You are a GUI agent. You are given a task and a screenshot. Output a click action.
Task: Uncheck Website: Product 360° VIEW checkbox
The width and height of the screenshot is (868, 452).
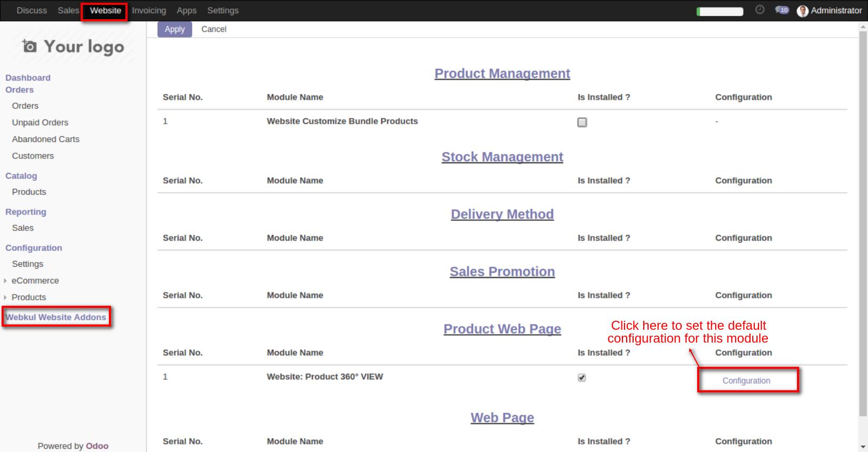[x=582, y=377]
